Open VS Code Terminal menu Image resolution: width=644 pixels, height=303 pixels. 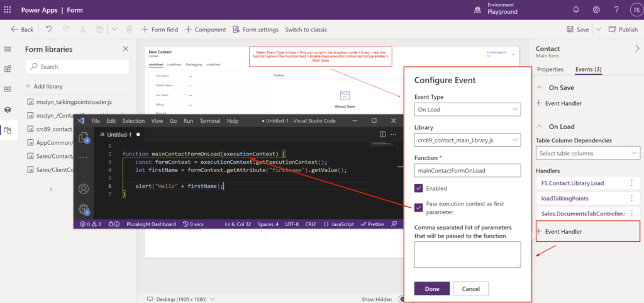coord(210,121)
